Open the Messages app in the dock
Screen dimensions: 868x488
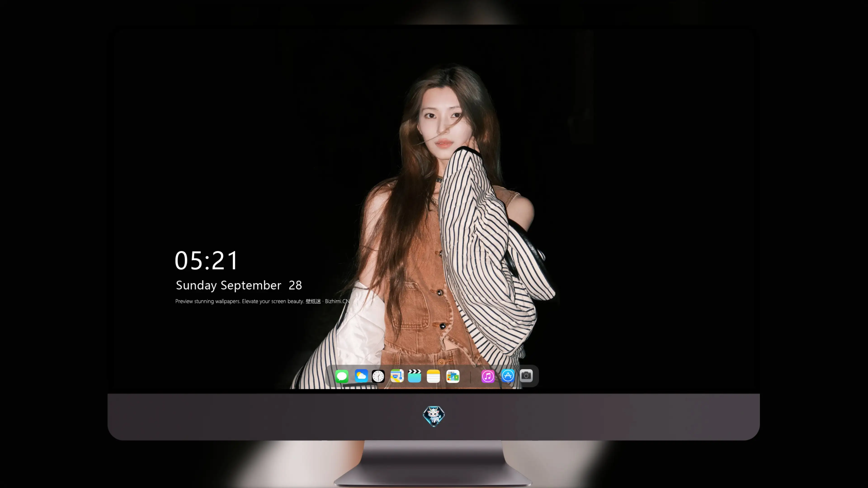coord(342,376)
